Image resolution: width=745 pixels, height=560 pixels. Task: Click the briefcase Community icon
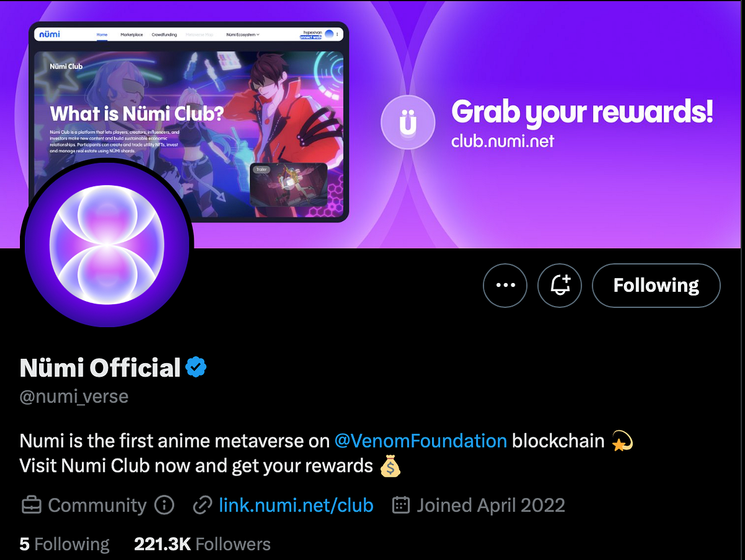31,505
